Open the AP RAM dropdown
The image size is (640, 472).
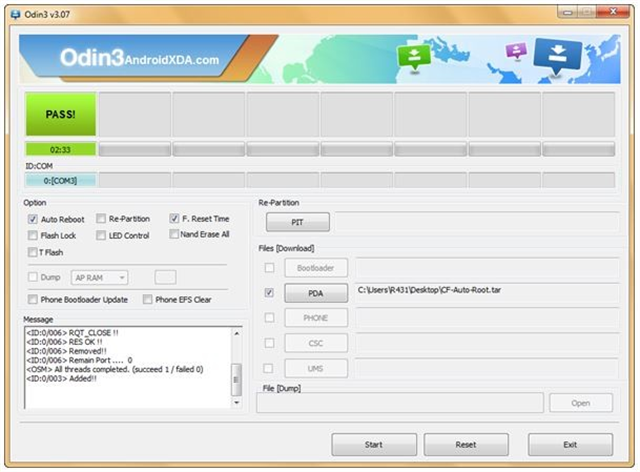click(99, 278)
